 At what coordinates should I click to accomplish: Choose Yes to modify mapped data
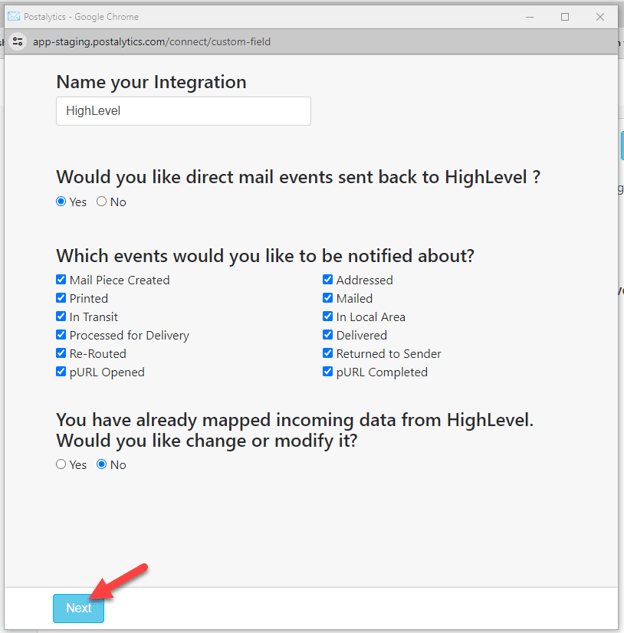pyautogui.click(x=61, y=464)
